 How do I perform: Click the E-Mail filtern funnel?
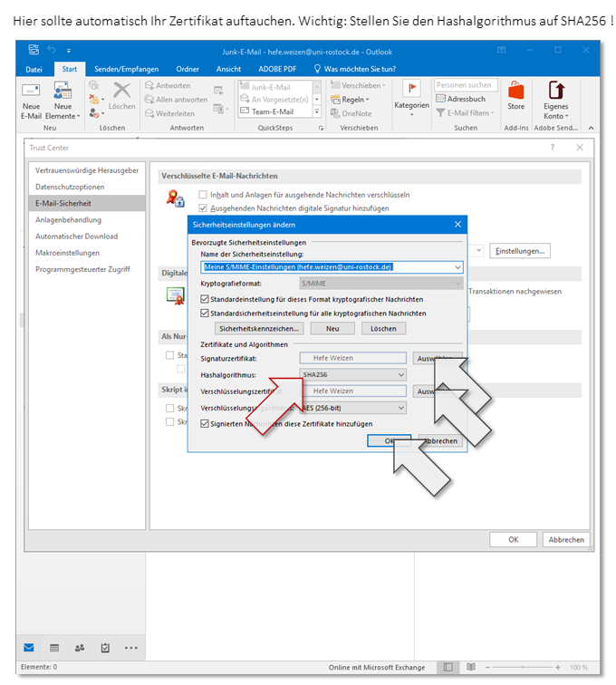pos(440,113)
